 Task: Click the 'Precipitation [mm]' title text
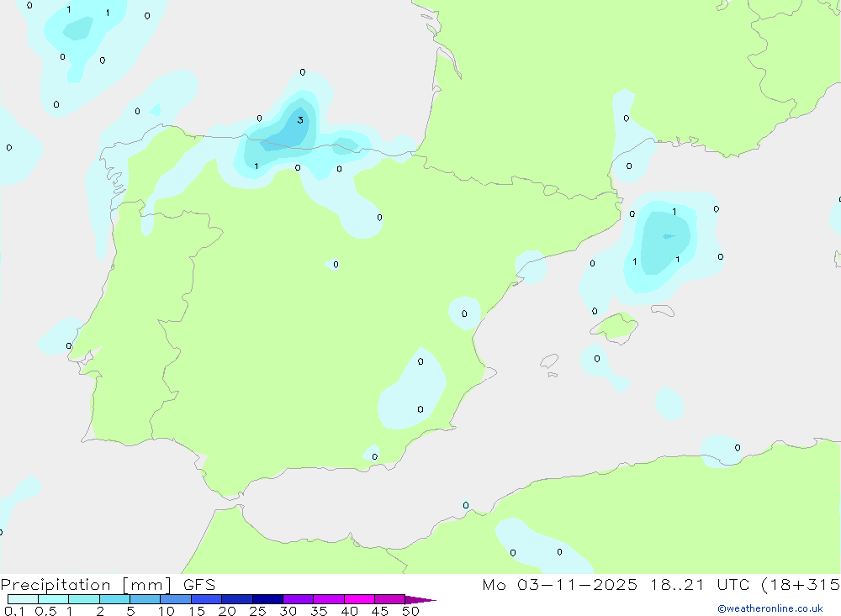pyautogui.click(x=86, y=585)
